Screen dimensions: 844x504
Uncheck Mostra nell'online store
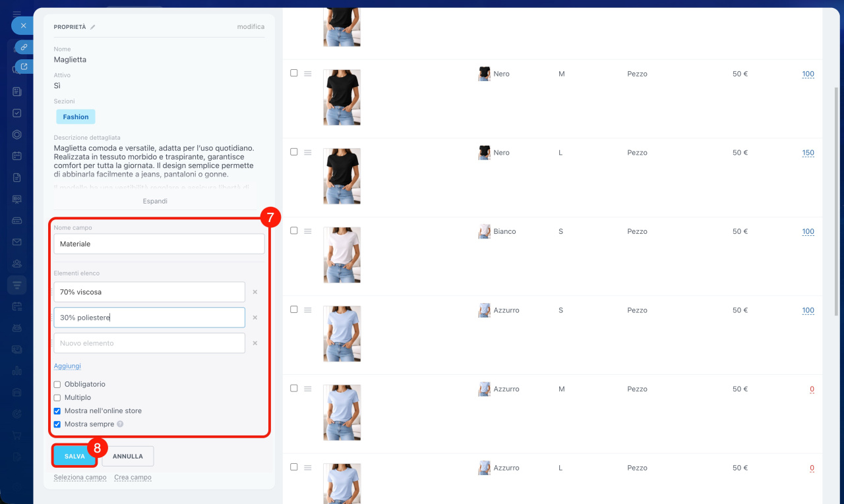[57, 411]
